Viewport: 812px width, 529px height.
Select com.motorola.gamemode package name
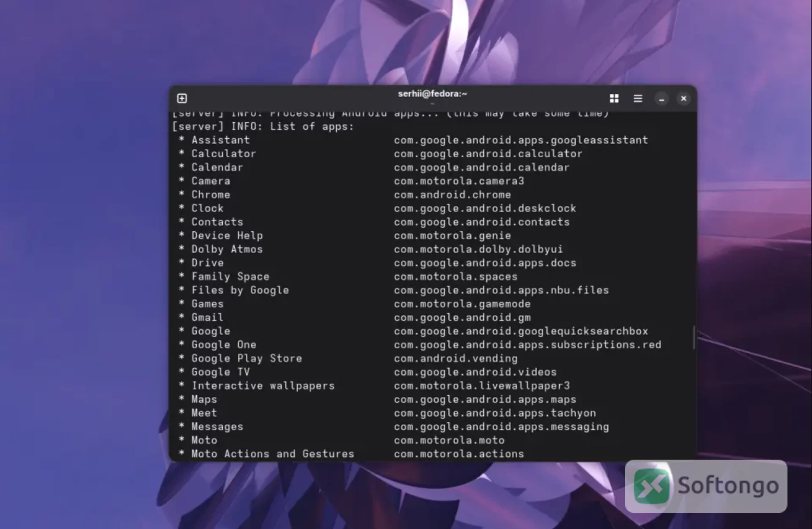tap(462, 304)
